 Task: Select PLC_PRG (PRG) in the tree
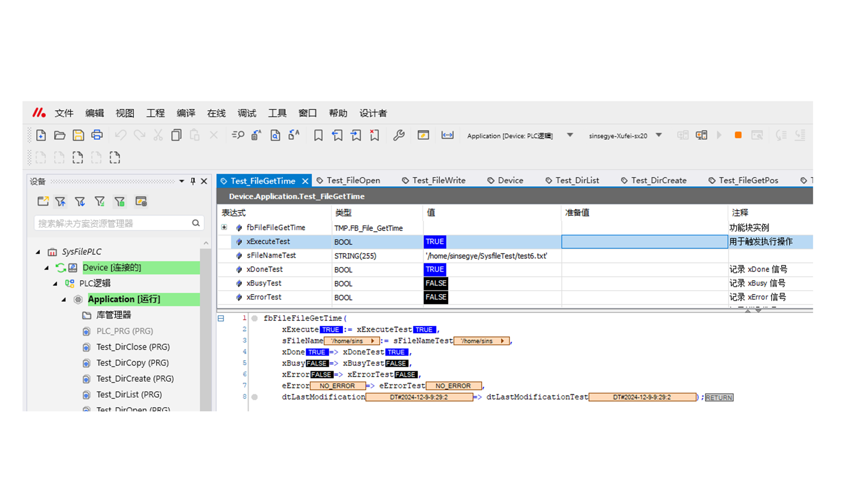point(124,331)
